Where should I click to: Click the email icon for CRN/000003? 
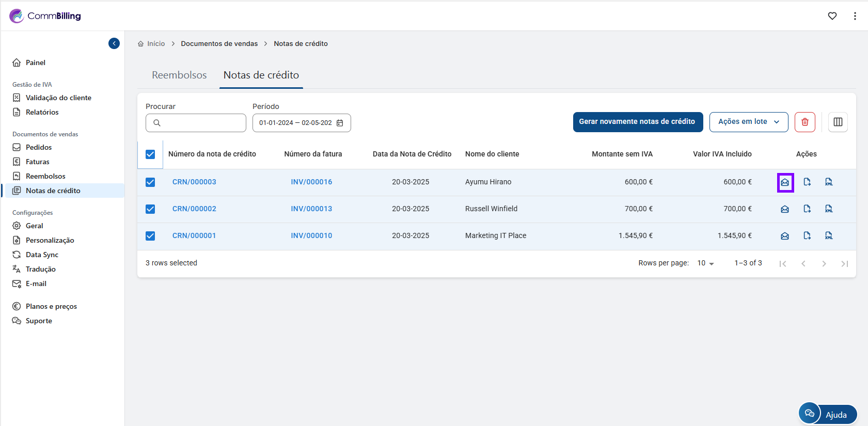(785, 182)
